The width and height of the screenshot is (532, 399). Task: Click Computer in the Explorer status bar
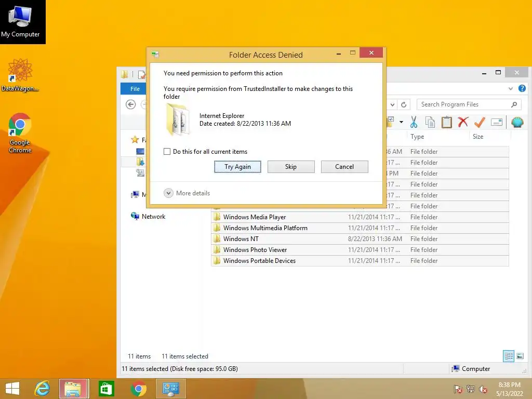pos(471,369)
